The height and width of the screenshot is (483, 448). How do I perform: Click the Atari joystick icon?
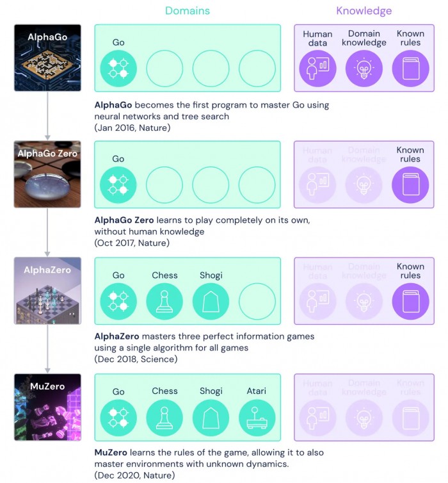click(257, 418)
